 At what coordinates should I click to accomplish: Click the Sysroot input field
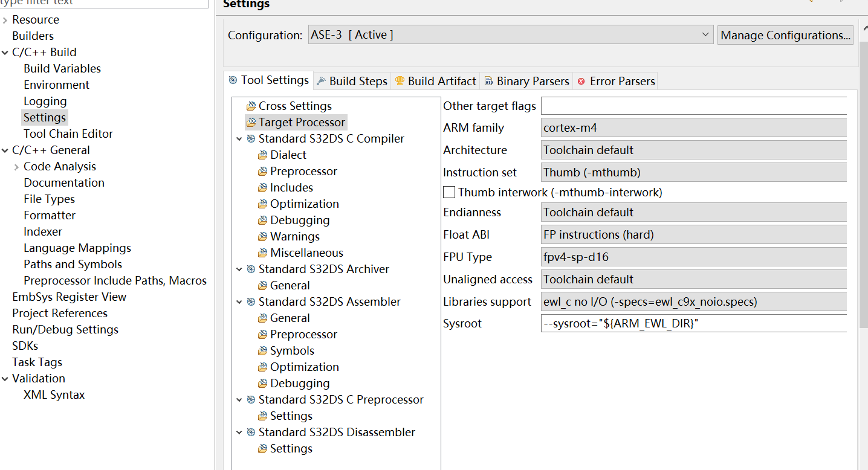693,324
